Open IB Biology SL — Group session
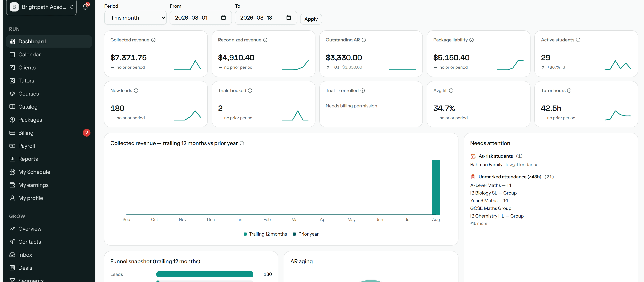 (493, 193)
